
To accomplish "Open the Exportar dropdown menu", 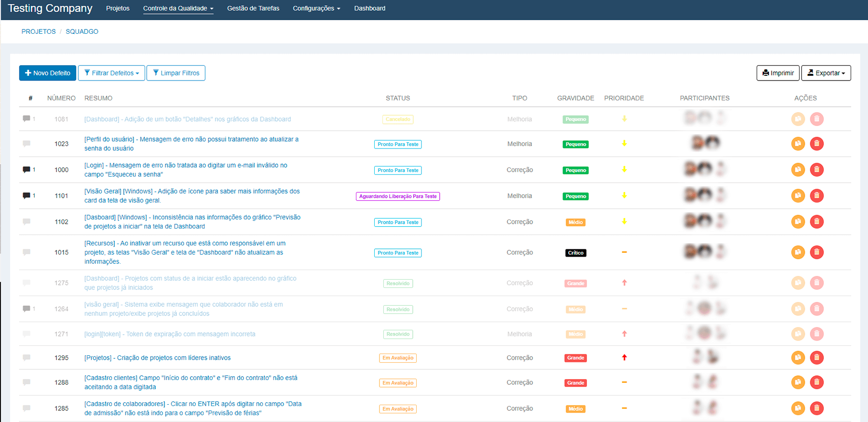I will 826,73.
